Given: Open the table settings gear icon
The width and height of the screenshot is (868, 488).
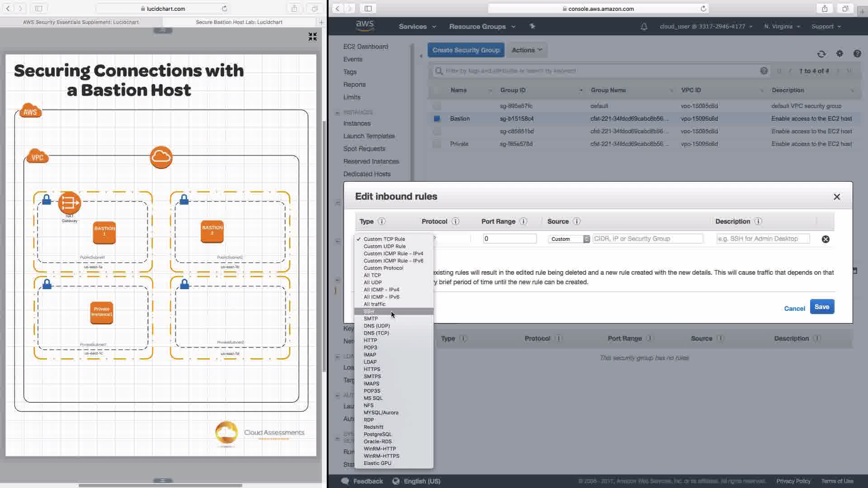Looking at the screenshot, I should [840, 54].
